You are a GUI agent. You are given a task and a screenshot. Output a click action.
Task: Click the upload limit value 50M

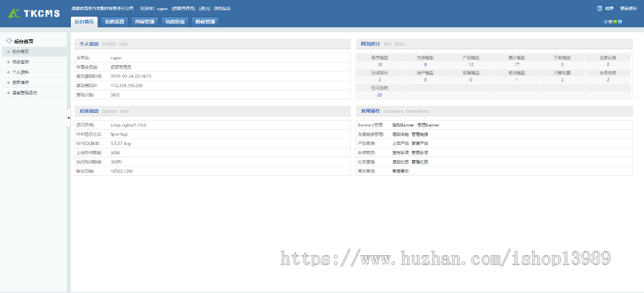pos(115,153)
